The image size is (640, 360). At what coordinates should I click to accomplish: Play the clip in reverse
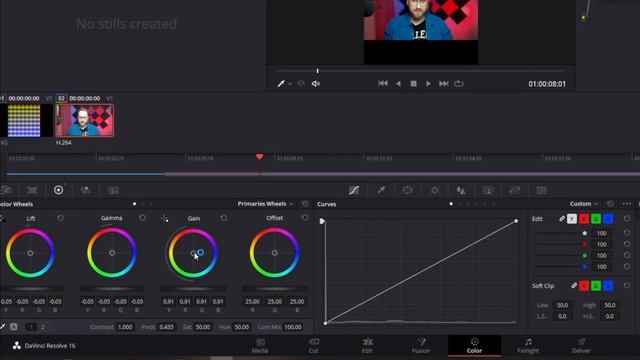point(398,84)
